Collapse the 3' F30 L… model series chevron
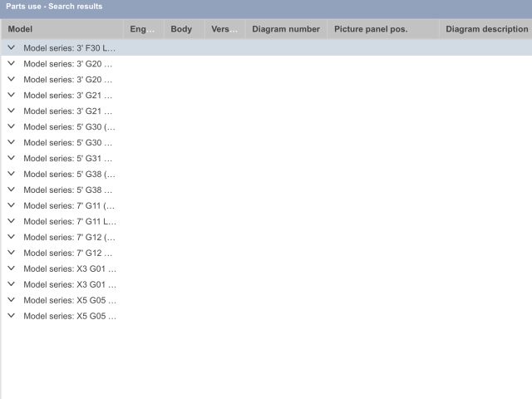 click(x=11, y=48)
